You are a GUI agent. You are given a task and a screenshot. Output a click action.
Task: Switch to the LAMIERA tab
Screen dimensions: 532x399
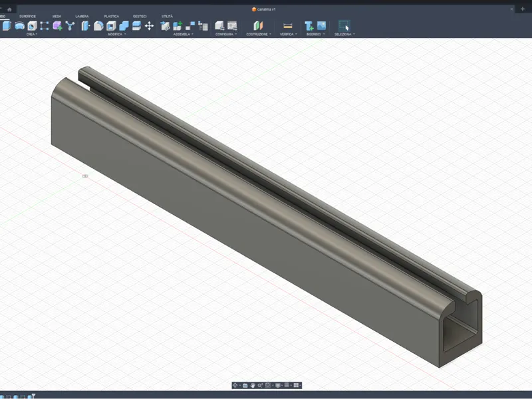[82, 16]
